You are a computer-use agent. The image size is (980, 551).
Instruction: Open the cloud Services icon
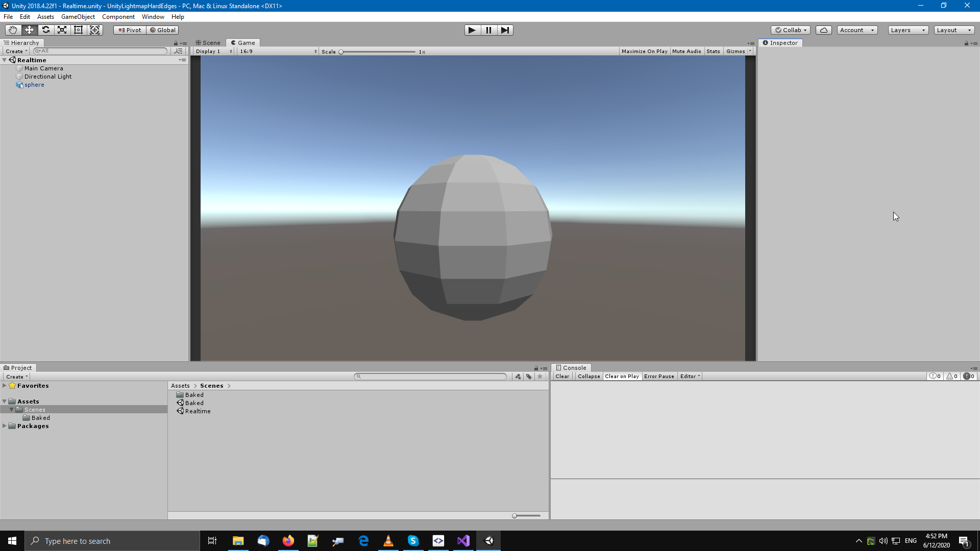823,30
